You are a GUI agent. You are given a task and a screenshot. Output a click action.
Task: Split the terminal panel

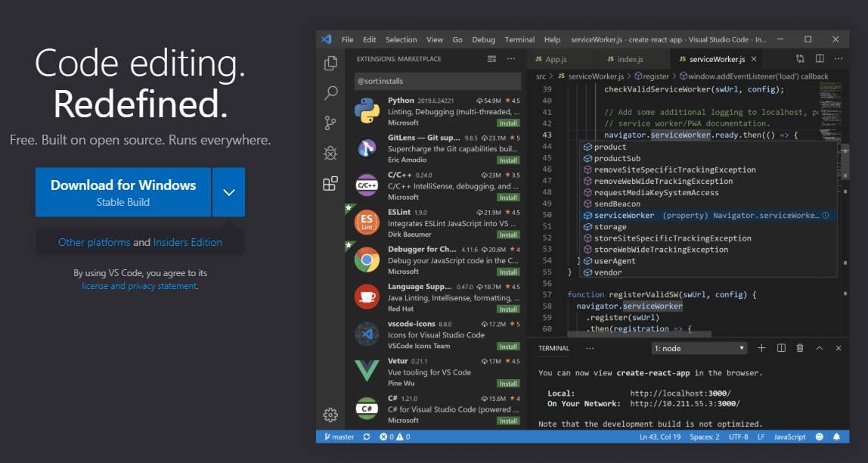pos(780,348)
